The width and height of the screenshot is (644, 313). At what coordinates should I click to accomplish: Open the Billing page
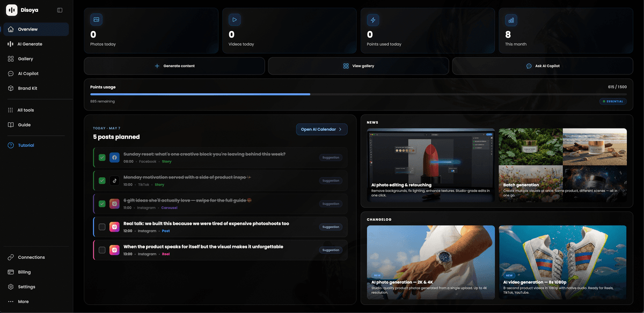pos(36,272)
